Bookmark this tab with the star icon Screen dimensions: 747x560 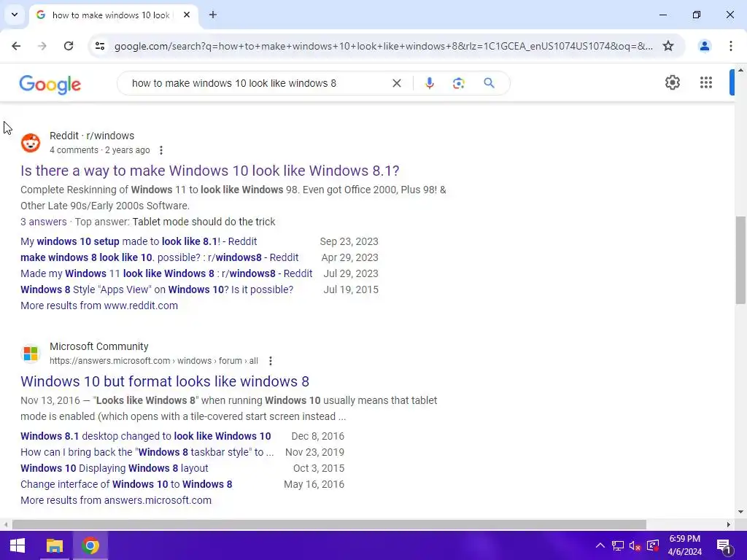coord(668,46)
